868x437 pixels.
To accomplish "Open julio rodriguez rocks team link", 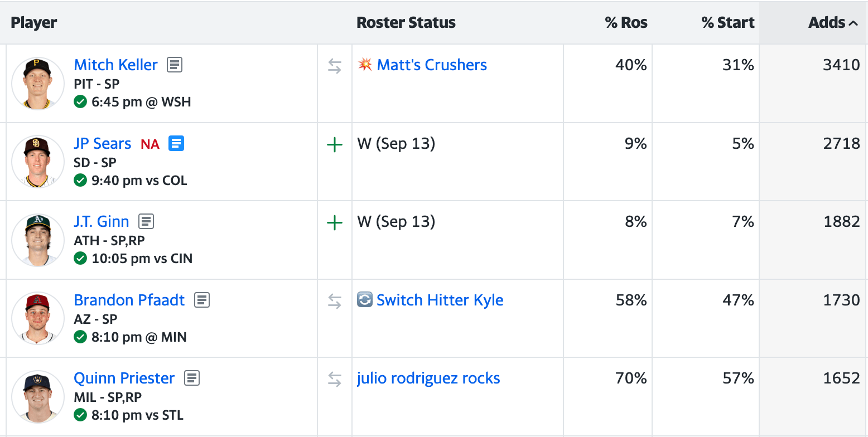I will pos(428,378).
